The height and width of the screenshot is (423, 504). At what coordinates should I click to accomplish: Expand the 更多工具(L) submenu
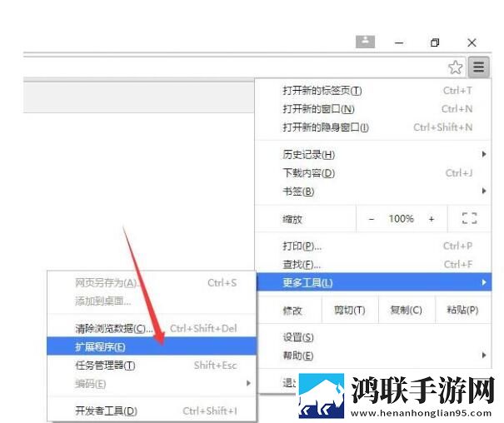point(374,282)
